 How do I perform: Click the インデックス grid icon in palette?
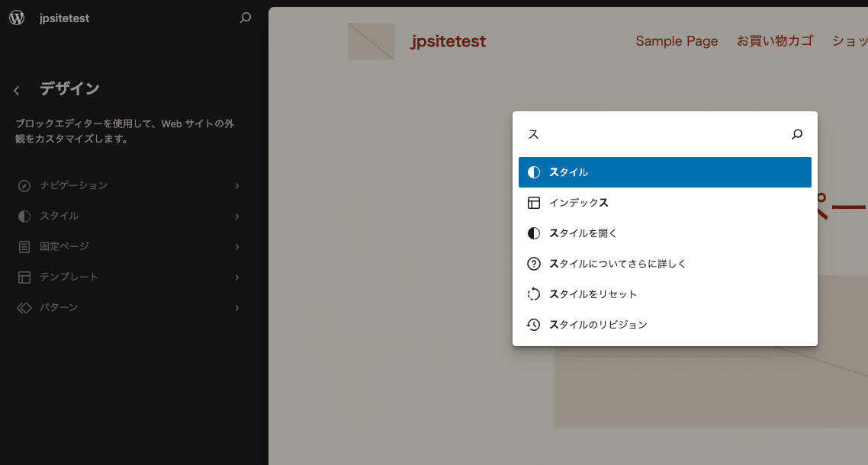533,203
